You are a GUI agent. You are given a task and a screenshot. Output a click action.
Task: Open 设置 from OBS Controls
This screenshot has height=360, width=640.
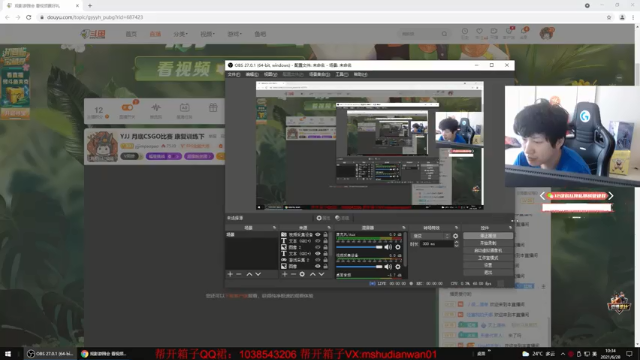[488, 265]
